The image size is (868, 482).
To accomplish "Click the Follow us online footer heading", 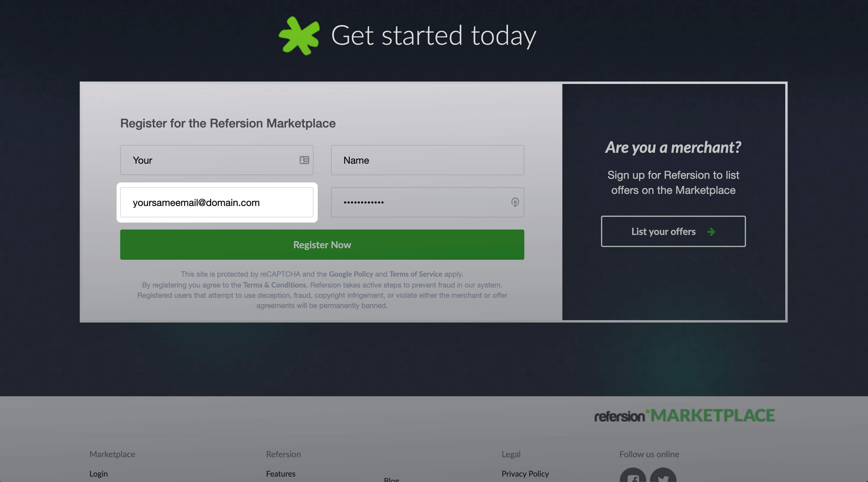I will coord(649,454).
